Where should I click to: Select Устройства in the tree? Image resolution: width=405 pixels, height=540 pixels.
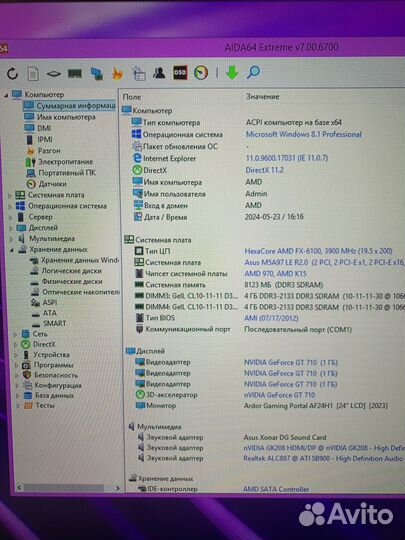tap(51, 354)
